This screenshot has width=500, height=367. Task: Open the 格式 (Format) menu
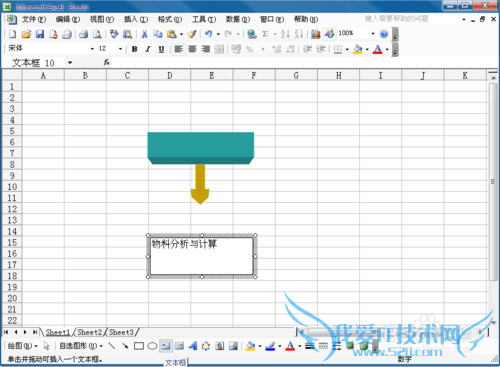click(170, 19)
